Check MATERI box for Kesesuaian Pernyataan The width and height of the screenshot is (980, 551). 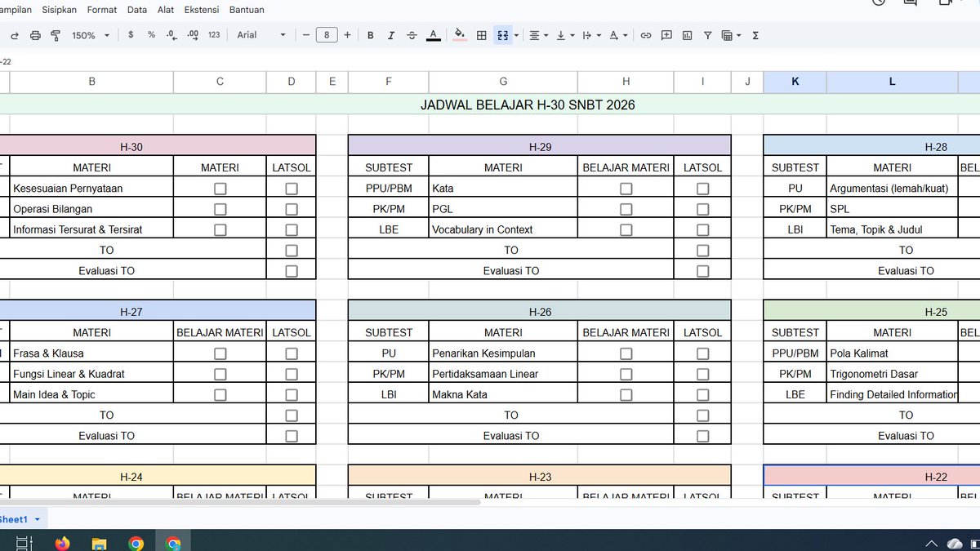pyautogui.click(x=220, y=188)
